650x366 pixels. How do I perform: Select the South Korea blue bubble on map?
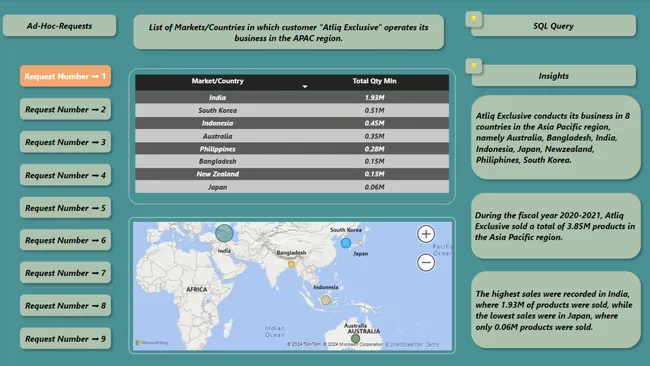pos(346,243)
